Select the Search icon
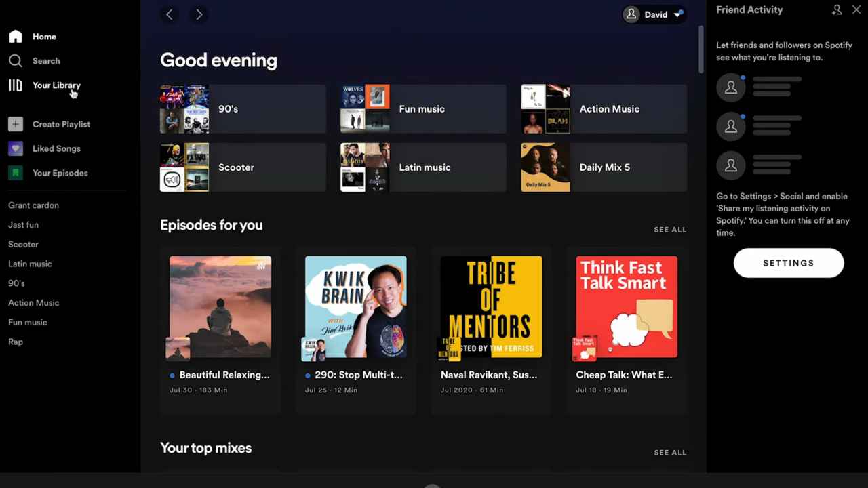This screenshot has height=488, width=868. coord(16,61)
